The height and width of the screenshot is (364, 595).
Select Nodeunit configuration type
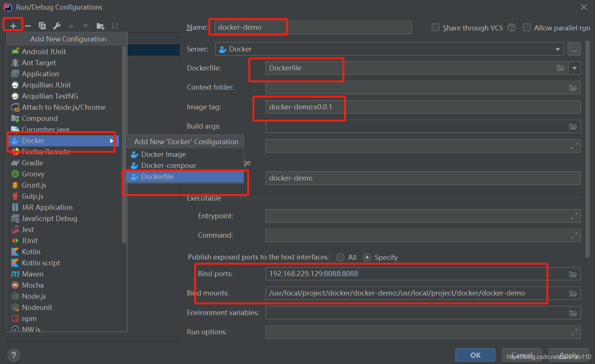point(65,307)
